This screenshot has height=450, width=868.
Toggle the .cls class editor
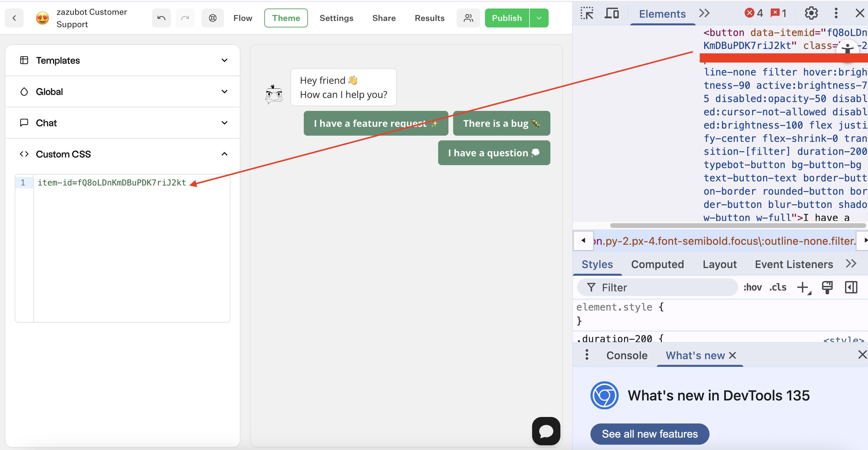[x=778, y=288]
